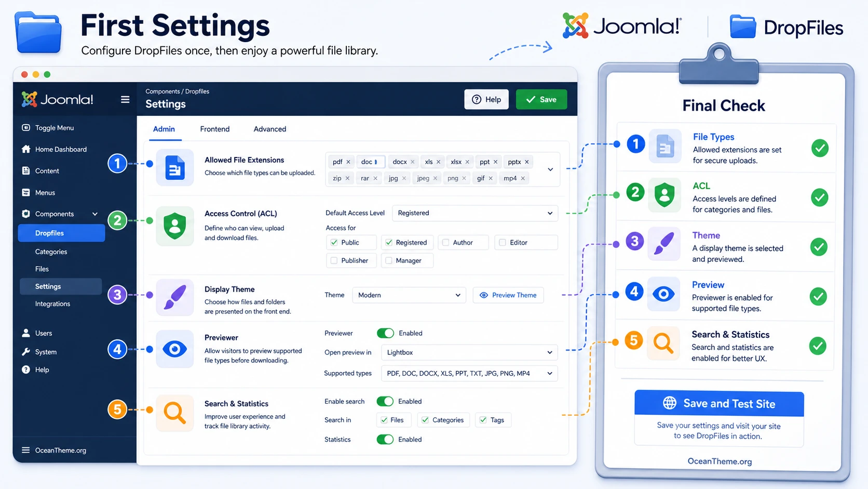
Task: Check the Publisher access checkbox
Action: 334,260
